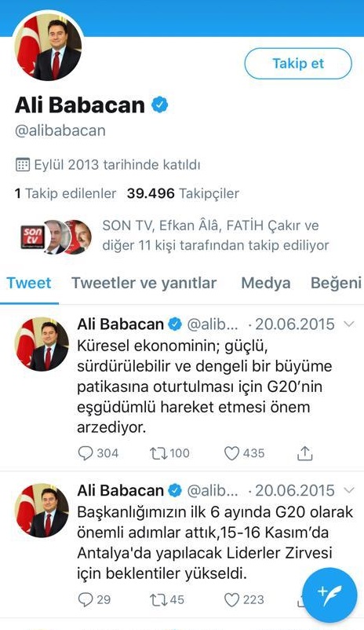Share the first tweet via share icon
Viewport: 364px width, 630px height.
(x=304, y=452)
